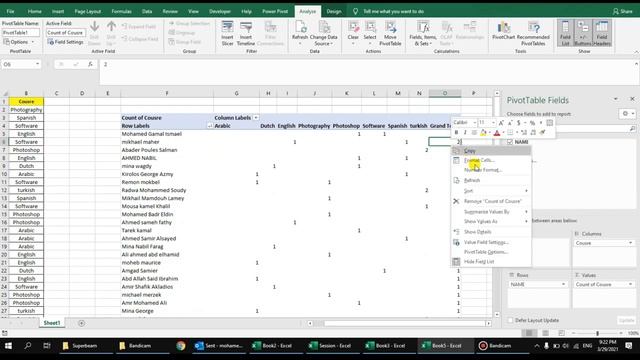640x360 pixels.
Task: Choose Value Field Settings in context menu
Action: [491, 242]
